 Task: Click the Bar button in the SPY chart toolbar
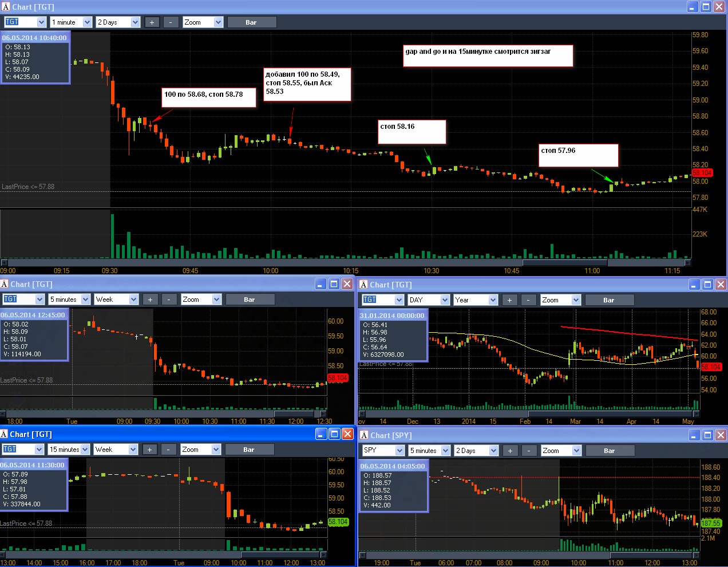610,451
